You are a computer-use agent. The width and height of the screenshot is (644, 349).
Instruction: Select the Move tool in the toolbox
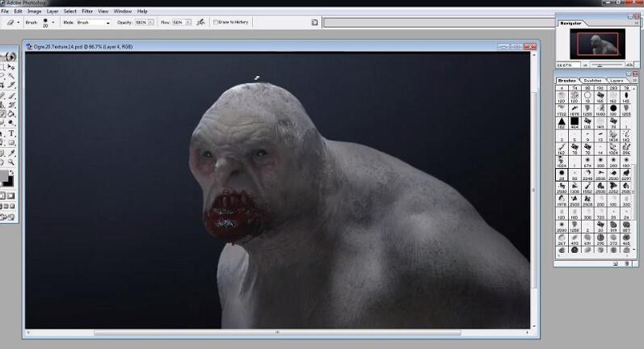pos(11,66)
